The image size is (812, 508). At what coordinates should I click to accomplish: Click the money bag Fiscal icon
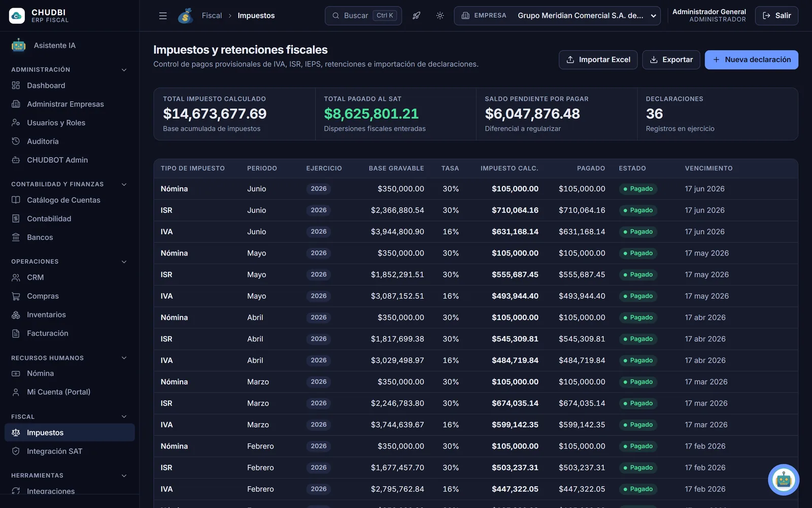tap(186, 16)
